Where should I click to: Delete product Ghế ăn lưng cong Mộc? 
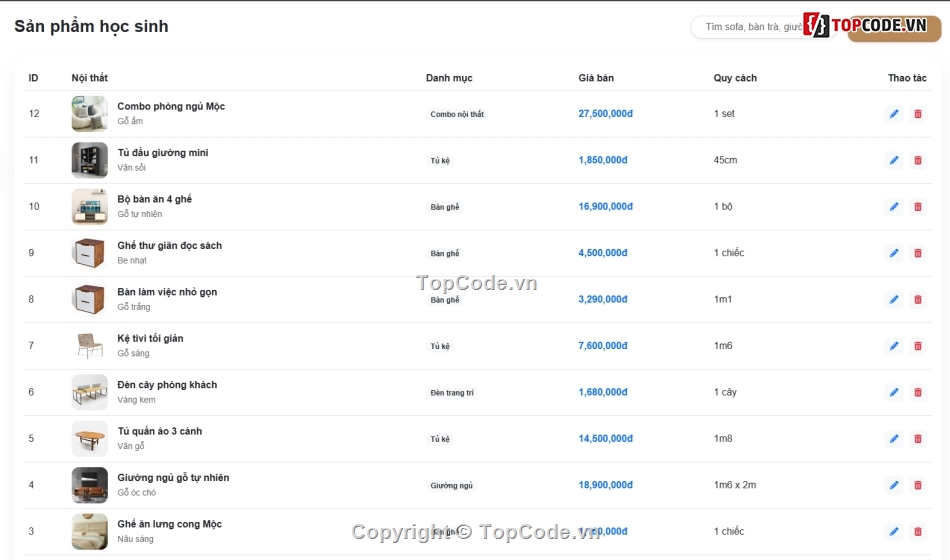click(x=918, y=532)
